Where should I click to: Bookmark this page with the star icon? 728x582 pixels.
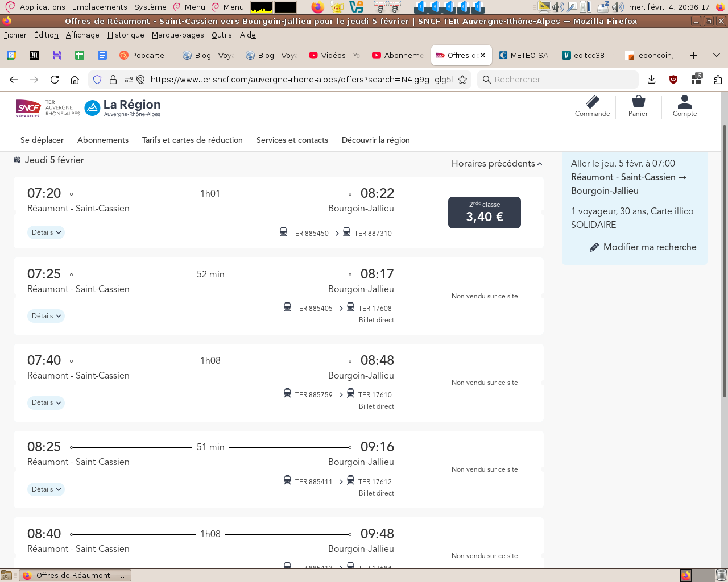click(462, 80)
